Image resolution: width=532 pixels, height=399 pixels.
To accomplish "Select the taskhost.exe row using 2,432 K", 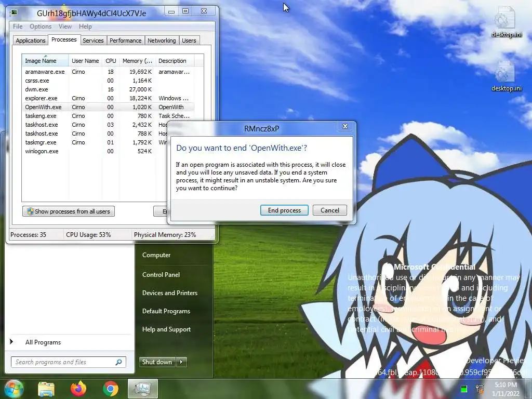I will point(95,125).
